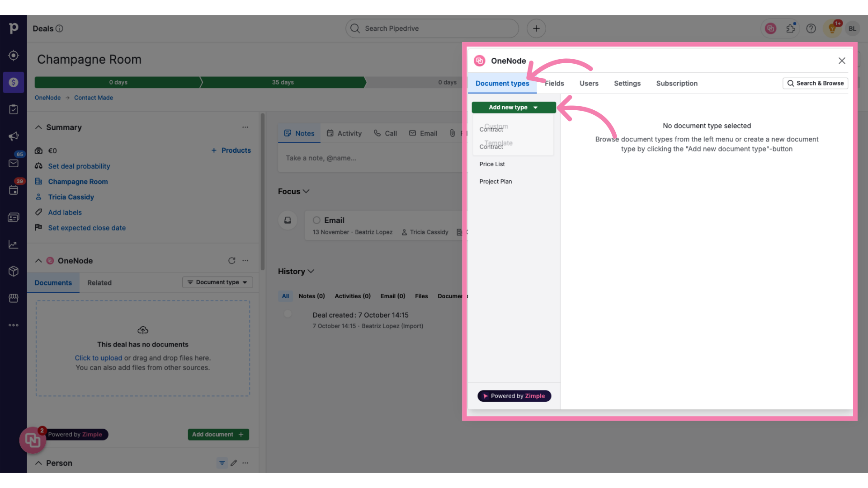Open OneNode app icon in top bar
This screenshot has height=488, width=868.
click(771, 28)
